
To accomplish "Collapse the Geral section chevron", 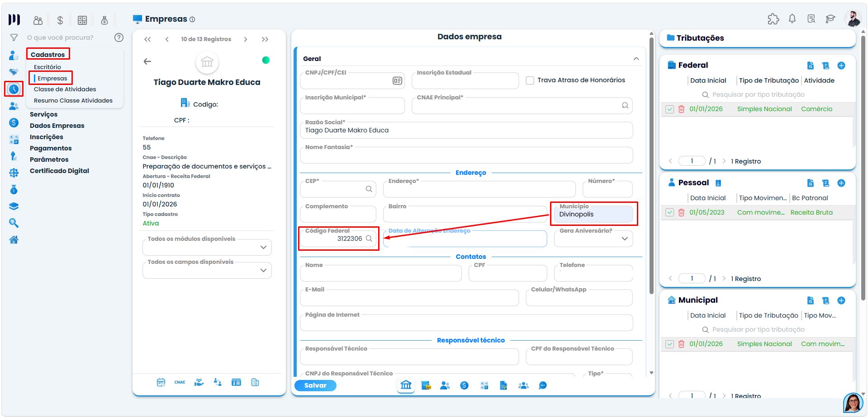I will click(636, 59).
